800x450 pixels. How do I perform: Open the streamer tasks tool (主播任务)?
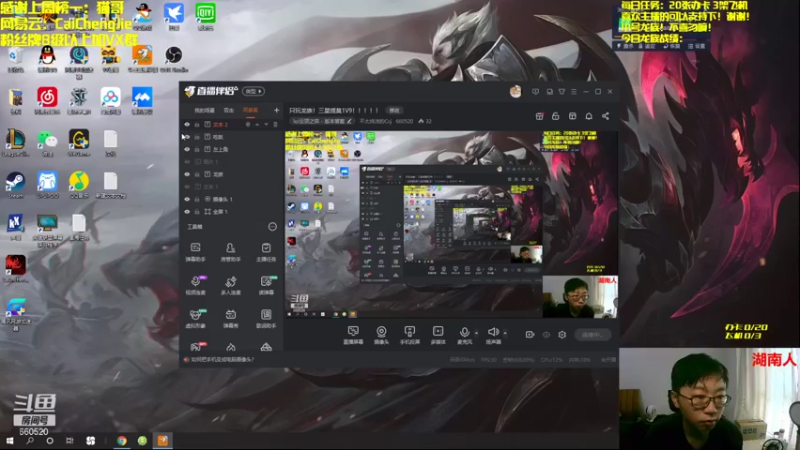pos(266,252)
